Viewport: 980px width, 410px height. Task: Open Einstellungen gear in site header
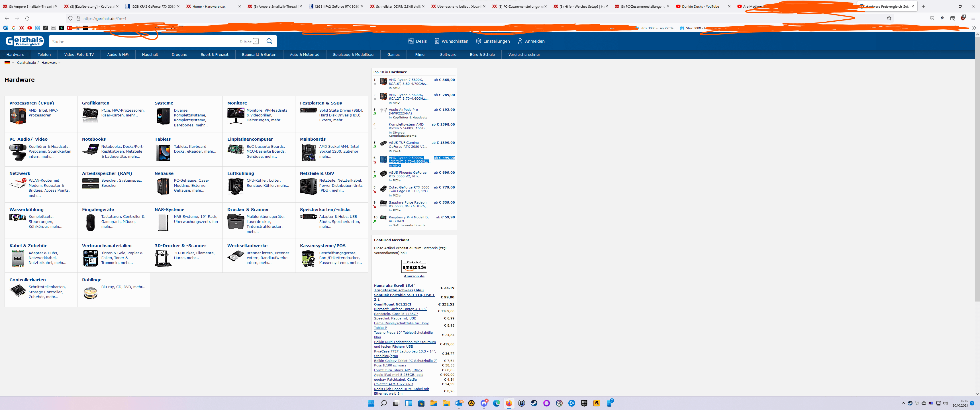[493, 41]
